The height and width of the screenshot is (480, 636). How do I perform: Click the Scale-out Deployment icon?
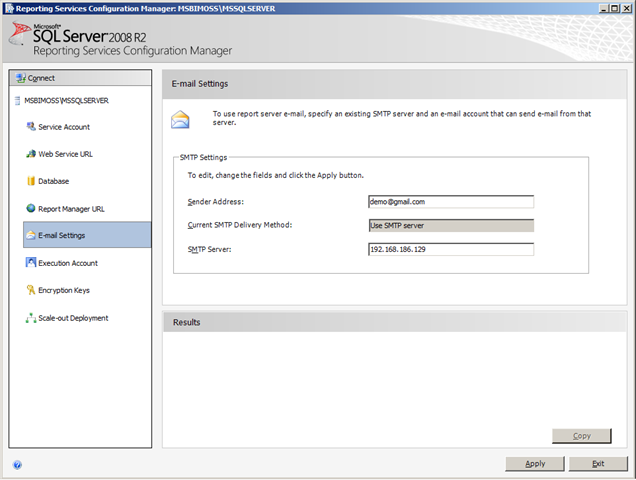point(31,318)
